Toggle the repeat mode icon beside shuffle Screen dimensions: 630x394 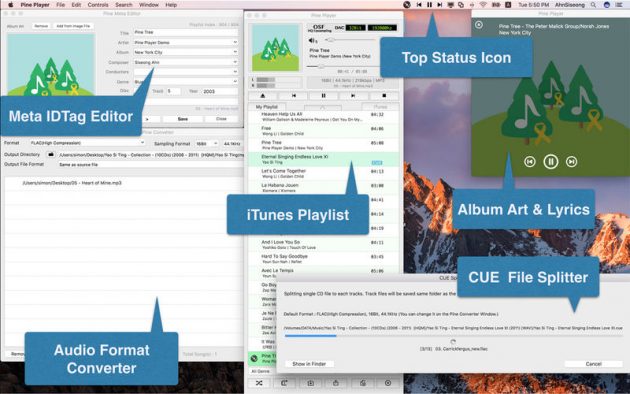284,383
